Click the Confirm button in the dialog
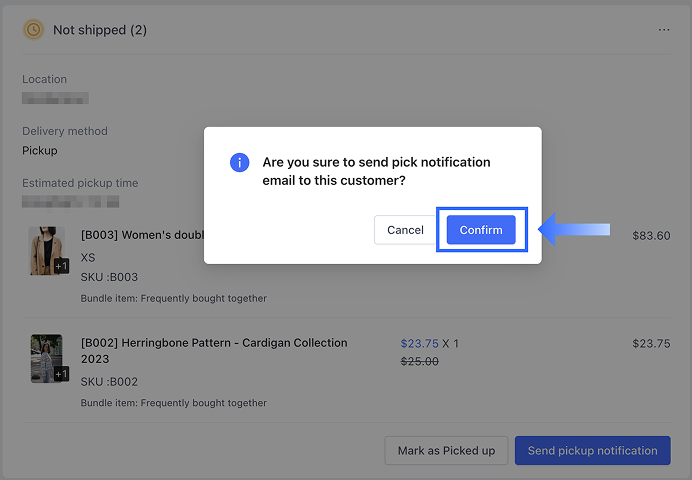This screenshot has width=692, height=480. point(481,230)
